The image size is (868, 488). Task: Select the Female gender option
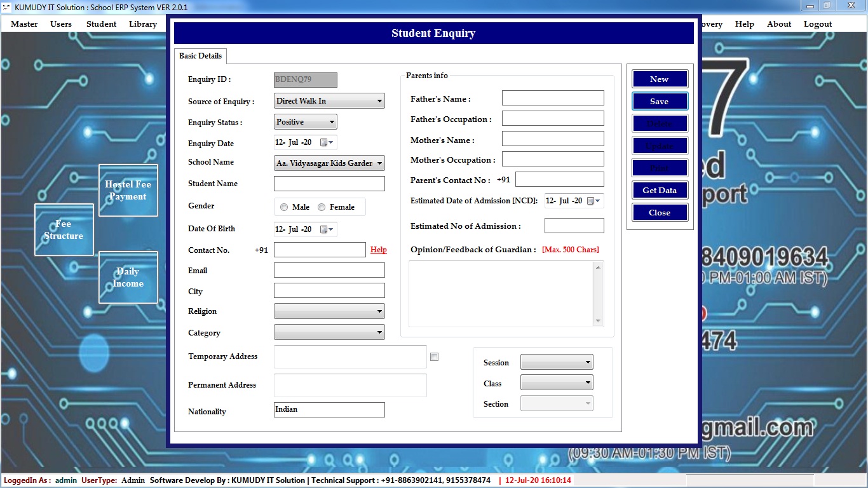pos(322,207)
